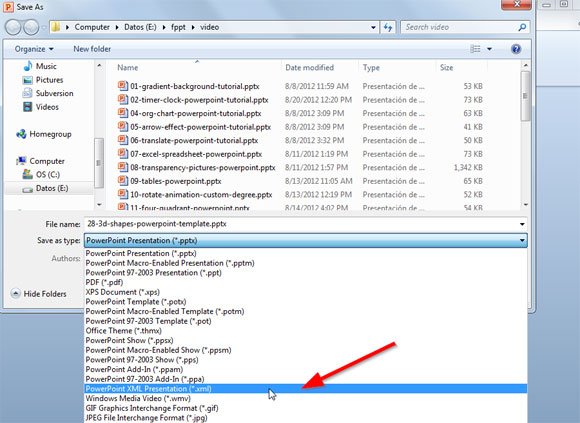Click Datos (E:) in the address breadcrumb
The height and width of the screenshot is (423, 580).
click(x=140, y=27)
